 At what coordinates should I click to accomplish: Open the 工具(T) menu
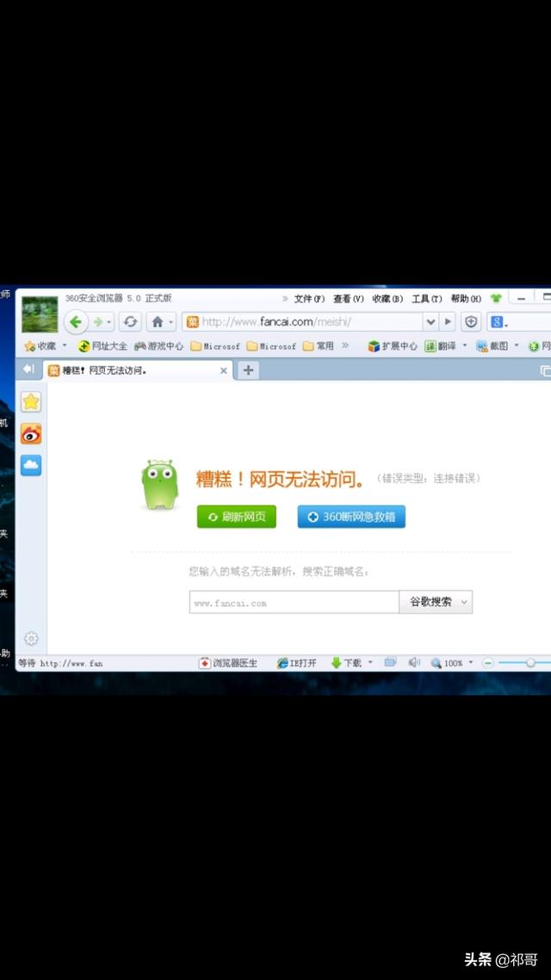click(x=427, y=299)
